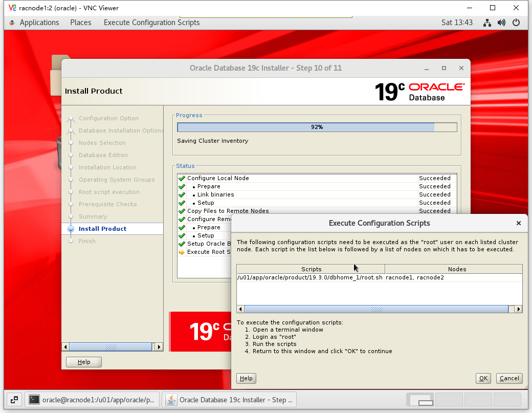Viewport: 532px width, 413px height.
Task: Click the green check beside Configure Local Node
Action: (182, 178)
